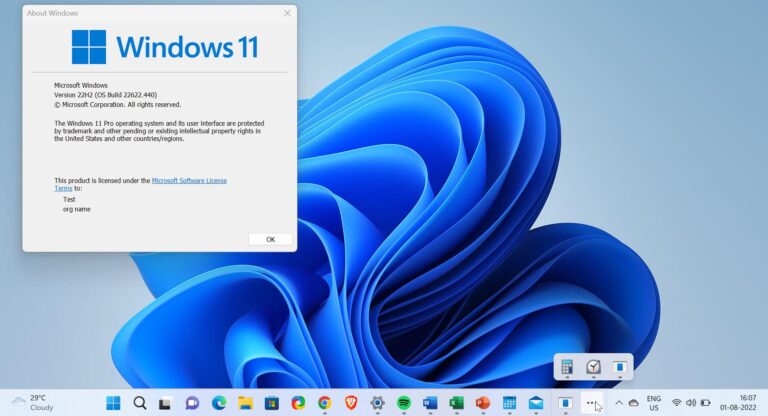This screenshot has width=768, height=416.
Task: Launch the Teams Chat taskbar icon
Action: [192, 403]
